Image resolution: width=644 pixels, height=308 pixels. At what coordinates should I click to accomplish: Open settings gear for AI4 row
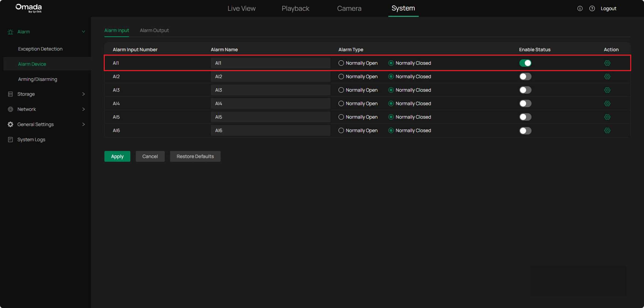(x=607, y=103)
